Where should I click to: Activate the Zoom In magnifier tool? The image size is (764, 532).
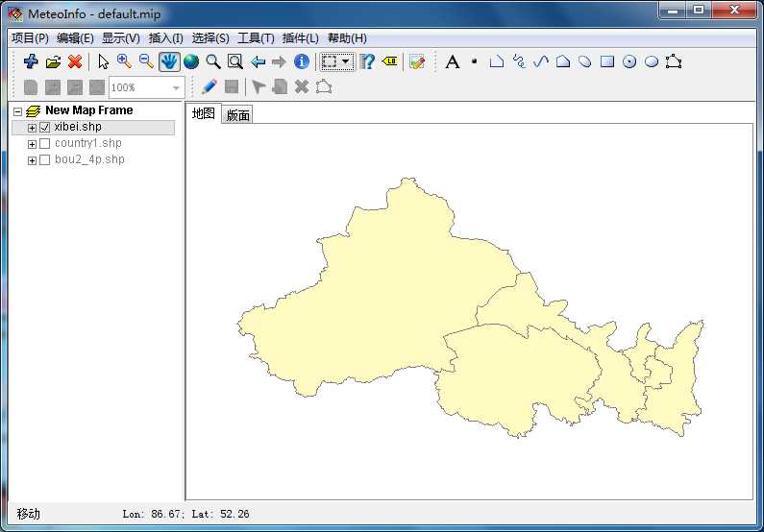pyautogui.click(x=124, y=62)
